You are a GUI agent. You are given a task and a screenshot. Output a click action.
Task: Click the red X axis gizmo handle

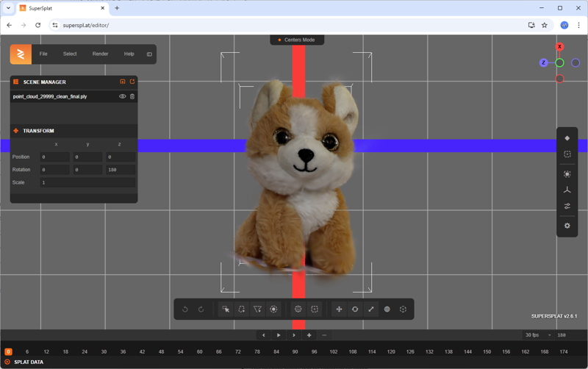(x=559, y=47)
